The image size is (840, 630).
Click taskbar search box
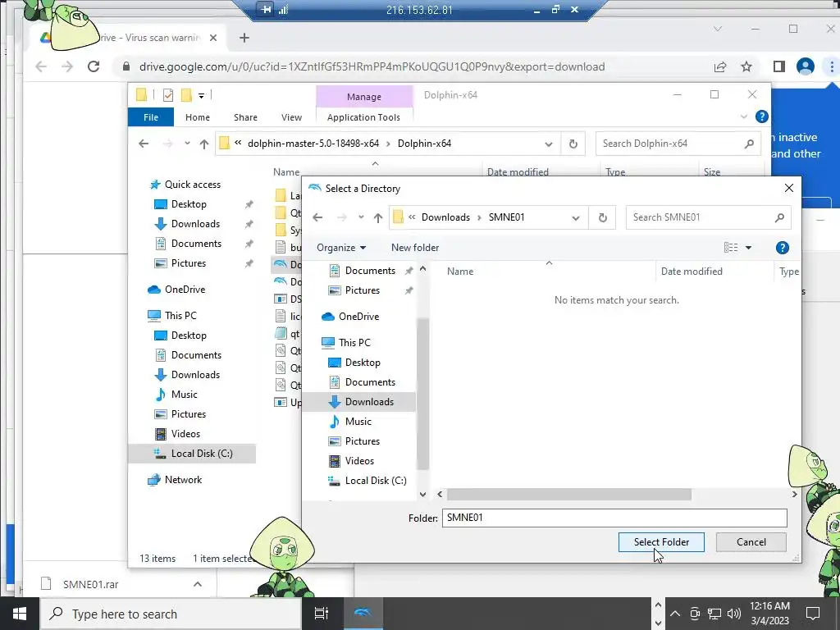pos(171,614)
